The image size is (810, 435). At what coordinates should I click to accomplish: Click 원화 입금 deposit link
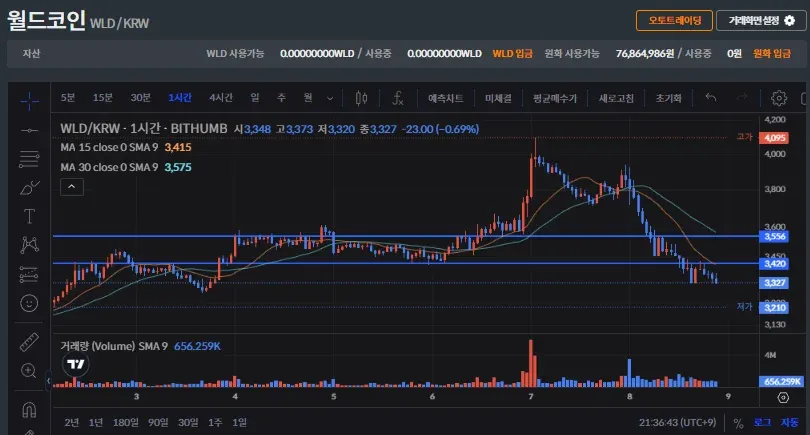(x=772, y=54)
